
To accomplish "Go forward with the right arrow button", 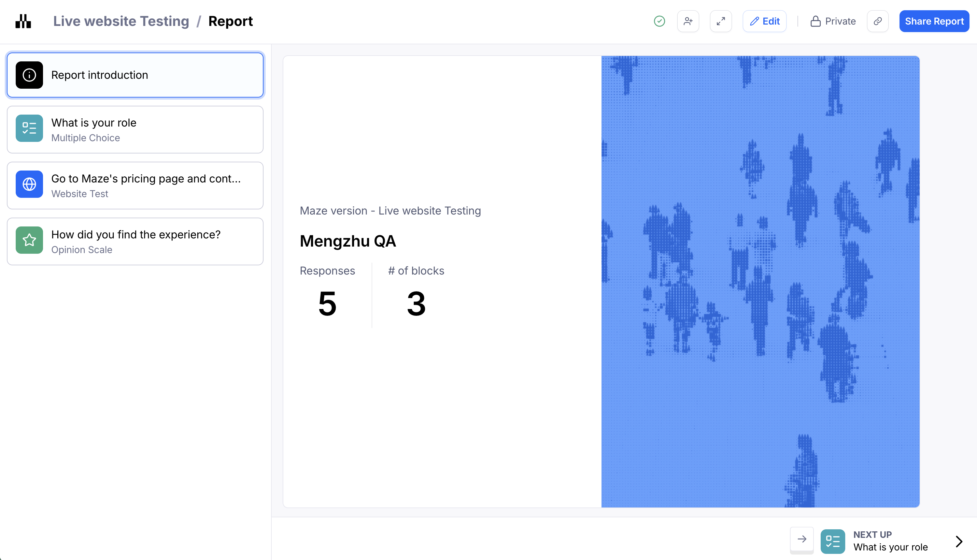I will [x=802, y=539].
